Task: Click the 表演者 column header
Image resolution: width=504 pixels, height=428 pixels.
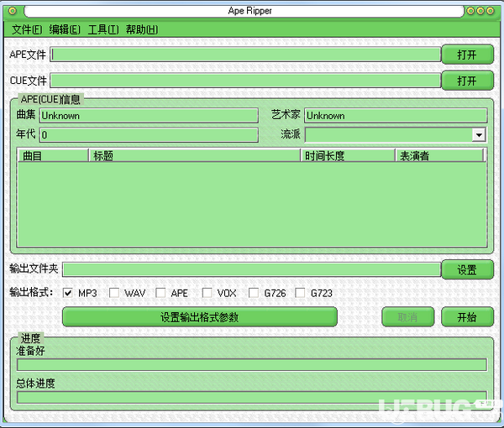Action: click(x=439, y=156)
